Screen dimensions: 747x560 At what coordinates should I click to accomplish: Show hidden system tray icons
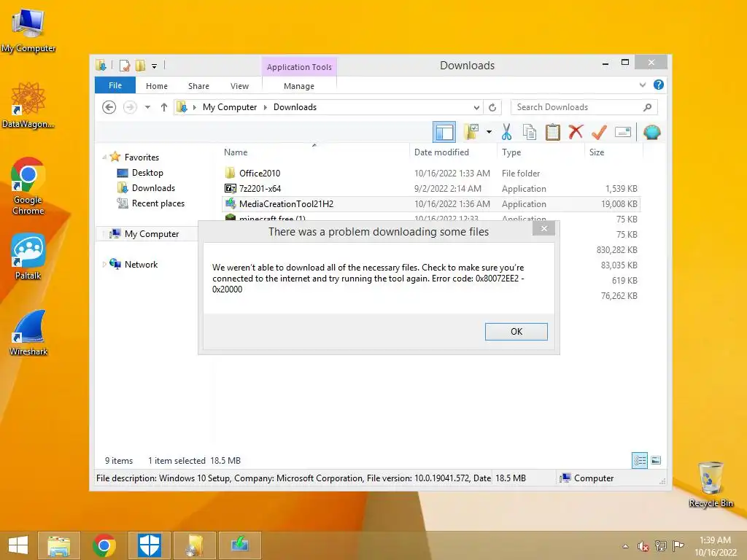pos(625,546)
